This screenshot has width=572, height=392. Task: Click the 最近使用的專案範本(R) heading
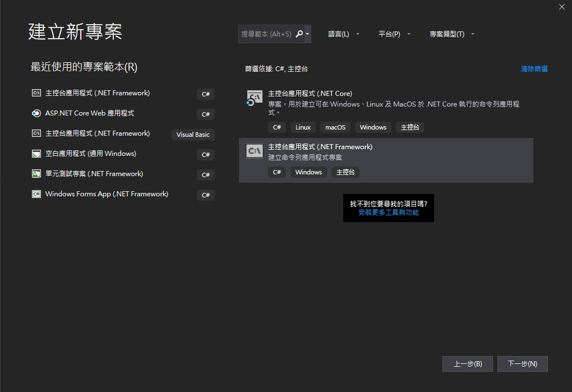[x=84, y=67]
